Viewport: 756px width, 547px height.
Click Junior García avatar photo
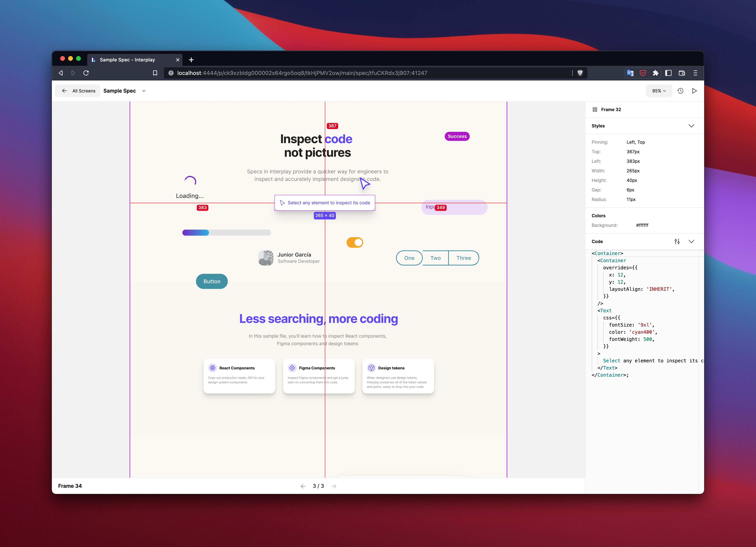(x=266, y=258)
